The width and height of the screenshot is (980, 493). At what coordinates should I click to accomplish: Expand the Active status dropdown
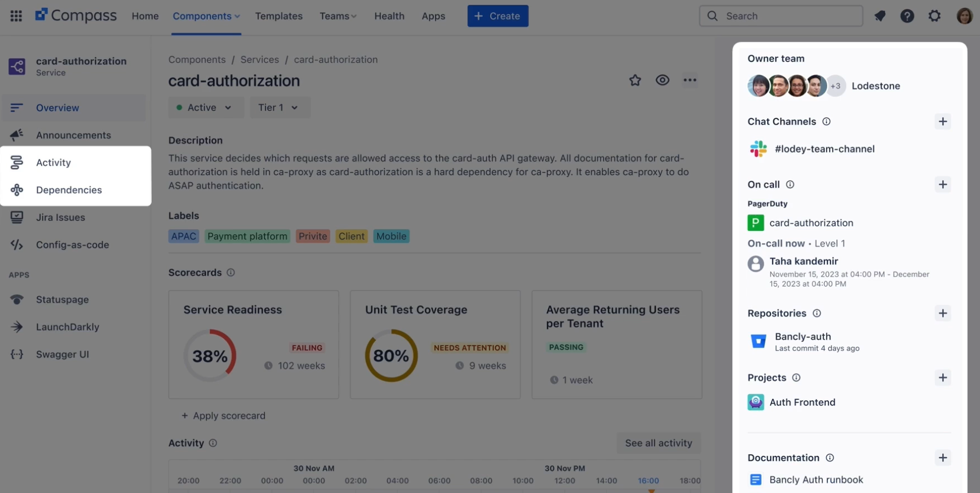pyautogui.click(x=205, y=108)
